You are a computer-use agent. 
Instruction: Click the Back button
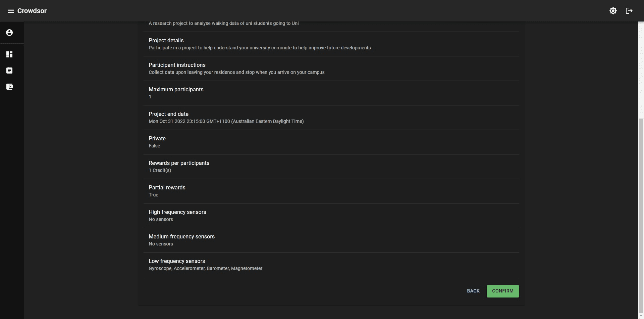(473, 291)
